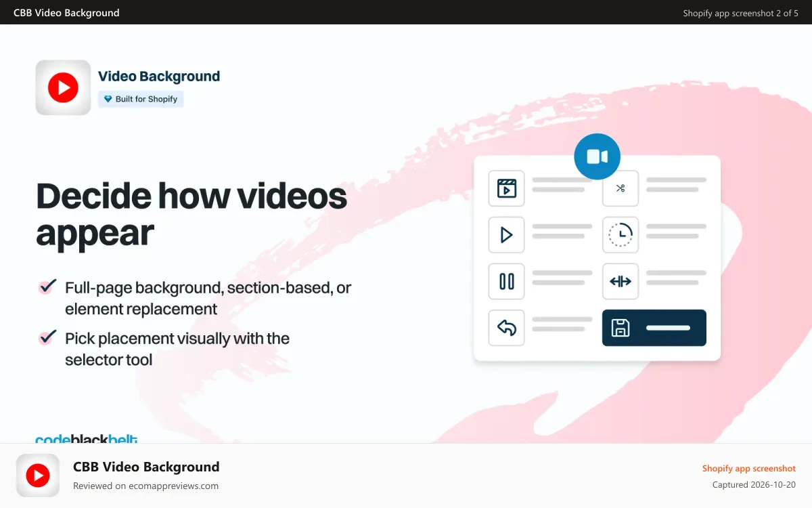This screenshot has height=508, width=812.
Task: Click the large red play app logo
Action: click(x=63, y=87)
